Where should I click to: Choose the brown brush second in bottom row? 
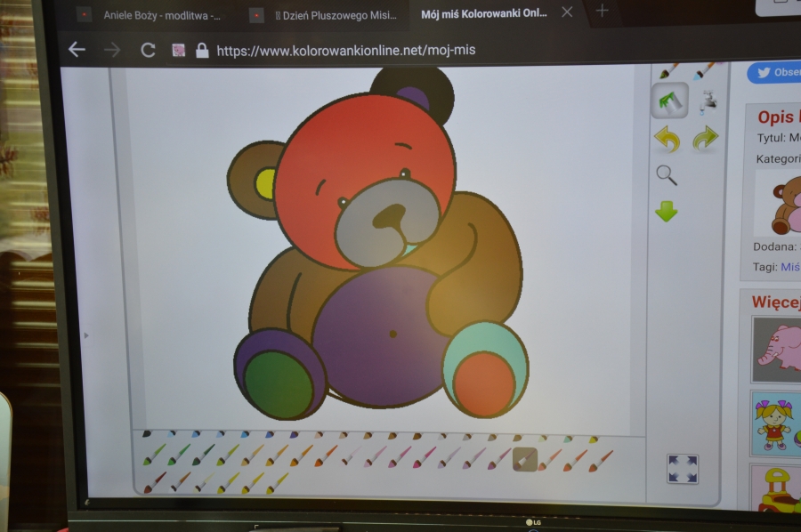point(180,482)
